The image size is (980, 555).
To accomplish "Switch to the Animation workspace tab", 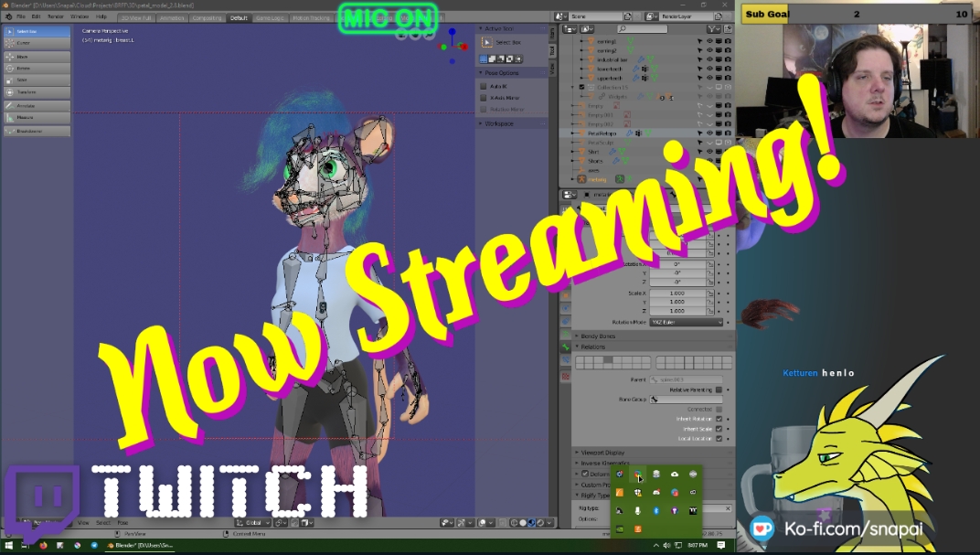I will [172, 18].
